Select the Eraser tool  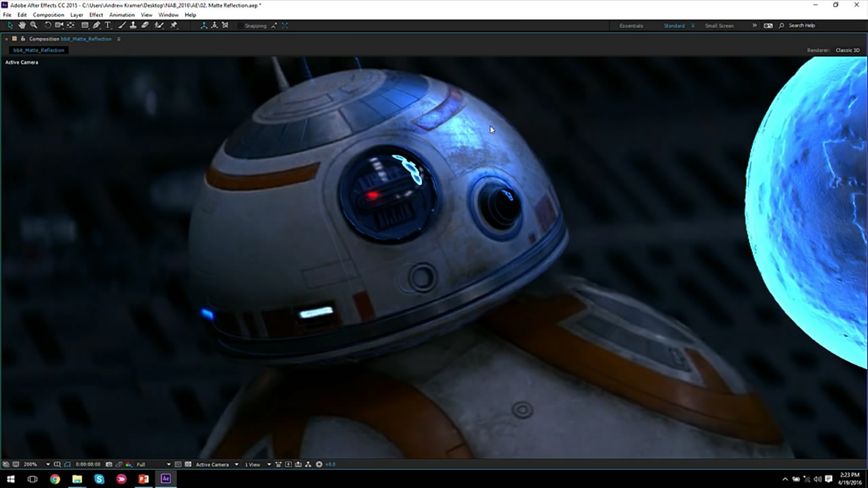click(x=144, y=25)
